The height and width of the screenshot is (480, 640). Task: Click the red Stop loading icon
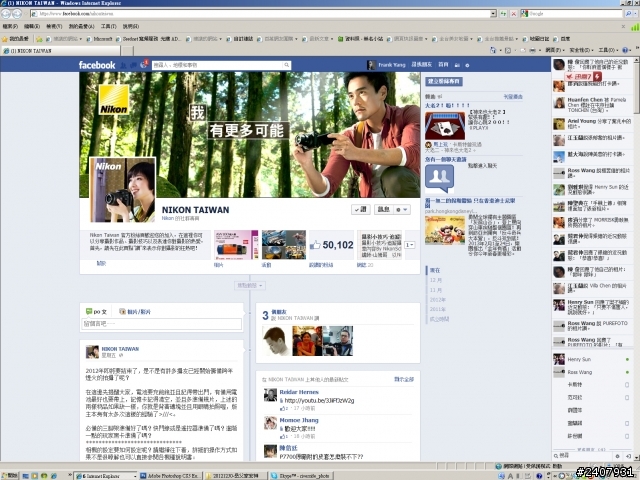pos(513,14)
